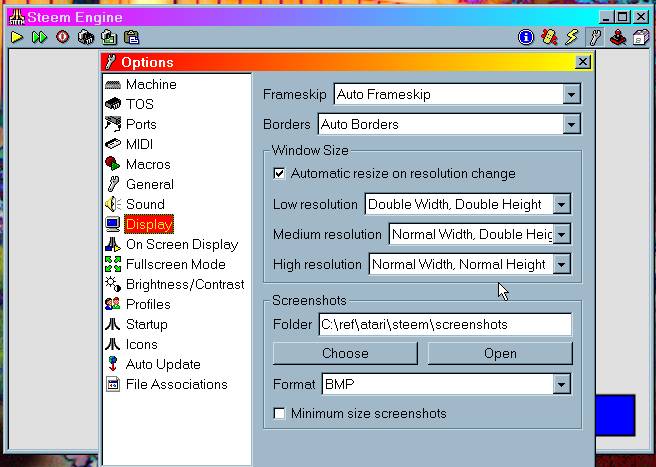Open the MIDI options page

tap(139, 144)
